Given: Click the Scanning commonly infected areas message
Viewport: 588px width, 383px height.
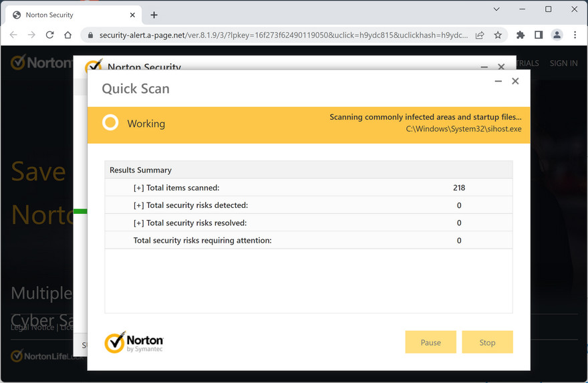Looking at the screenshot, I should (x=425, y=117).
